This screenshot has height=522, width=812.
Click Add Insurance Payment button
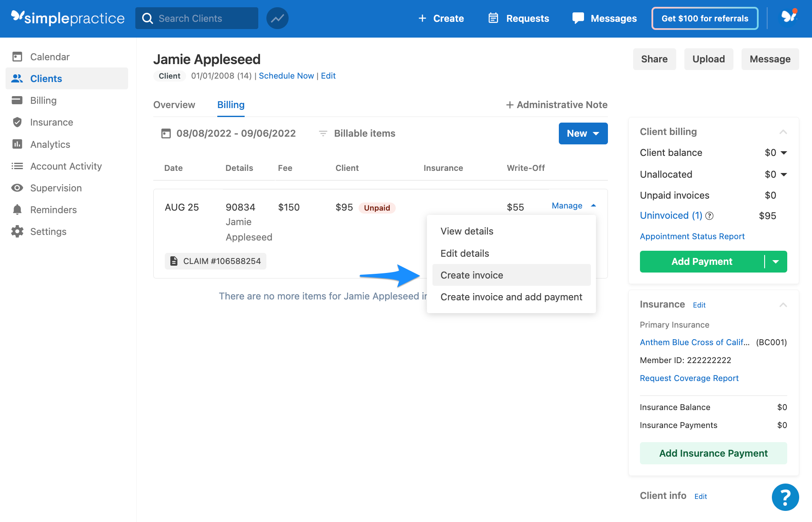click(x=713, y=453)
